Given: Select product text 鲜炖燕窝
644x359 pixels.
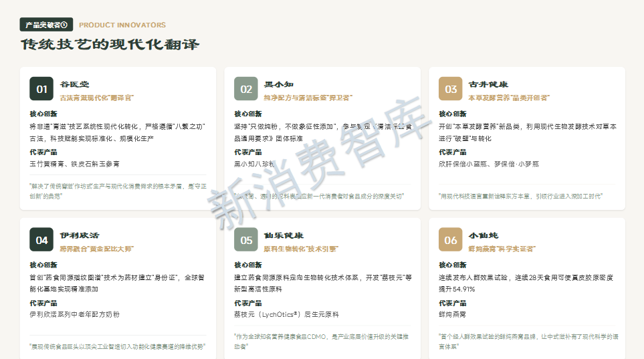Looking at the screenshot, I should 452,314.
